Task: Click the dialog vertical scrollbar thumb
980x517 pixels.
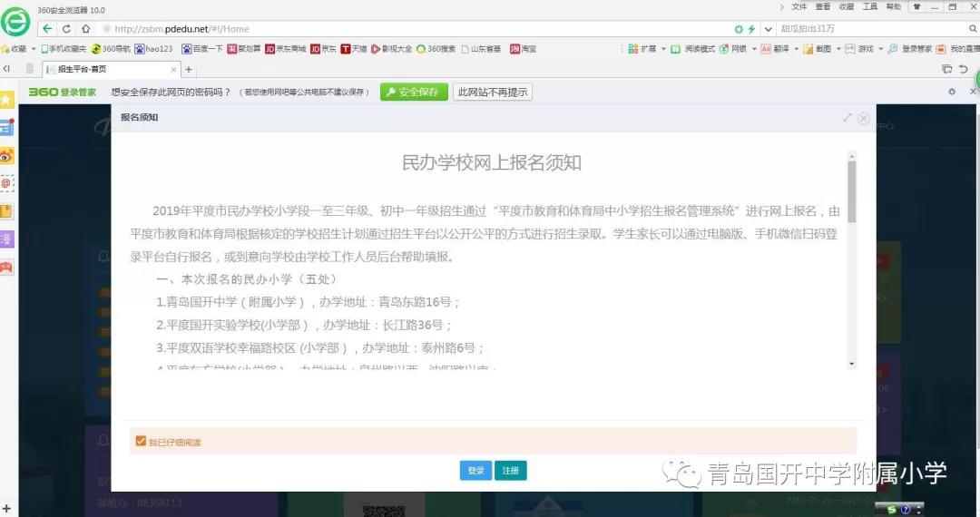Action: tap(851, 191)
